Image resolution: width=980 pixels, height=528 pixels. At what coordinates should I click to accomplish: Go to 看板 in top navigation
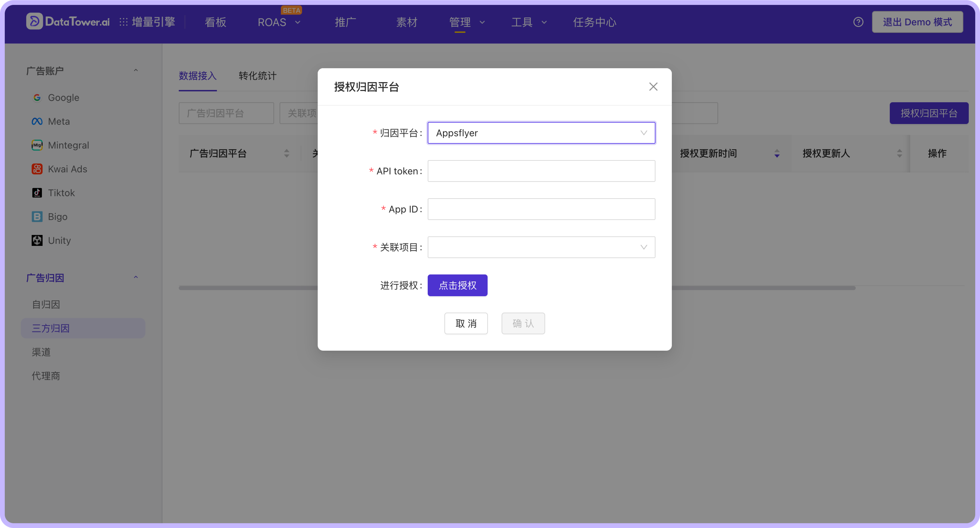pyautogui.click(x=215, y=22)
